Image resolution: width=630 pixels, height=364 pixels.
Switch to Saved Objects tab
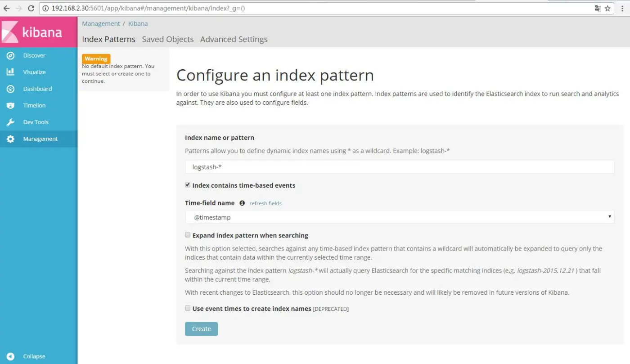click(168, 39)
